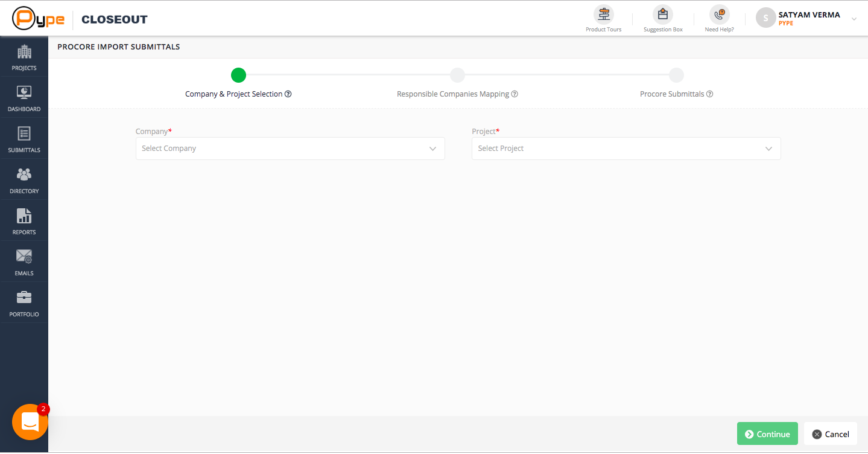Expand the Select Company dropdown
Image resolution: width=868 pixels, height=454 pixels.
[290, 149]
